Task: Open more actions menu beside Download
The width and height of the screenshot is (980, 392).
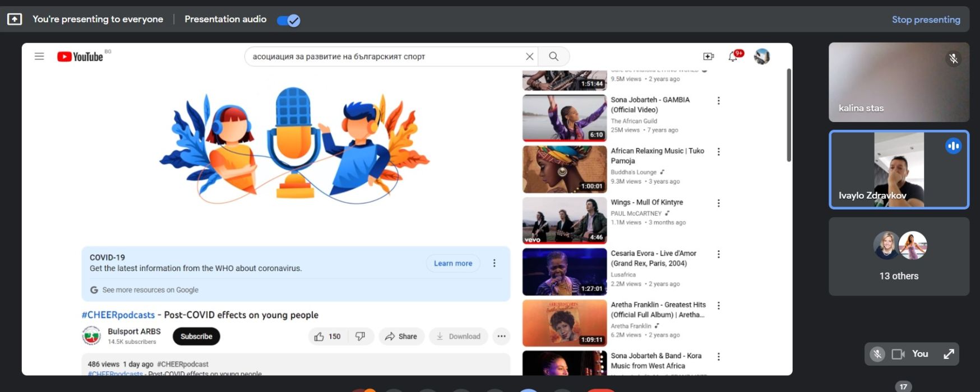Action: (501, 337)
